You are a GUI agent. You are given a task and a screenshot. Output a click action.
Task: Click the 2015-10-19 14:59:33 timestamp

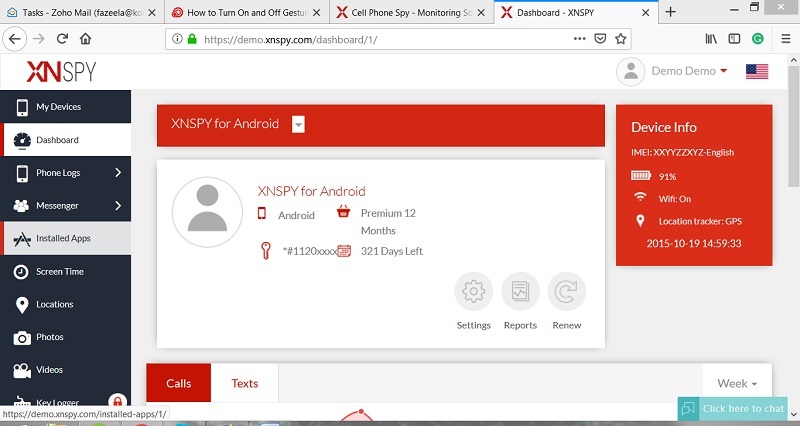click(x=694, y=243)
